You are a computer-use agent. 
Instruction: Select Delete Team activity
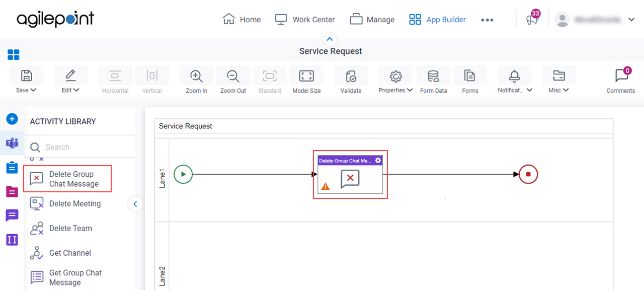pos(61,228)
